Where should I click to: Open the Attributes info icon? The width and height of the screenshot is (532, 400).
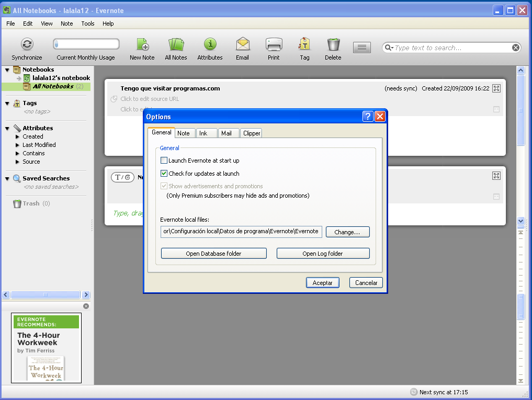(210, 44)
